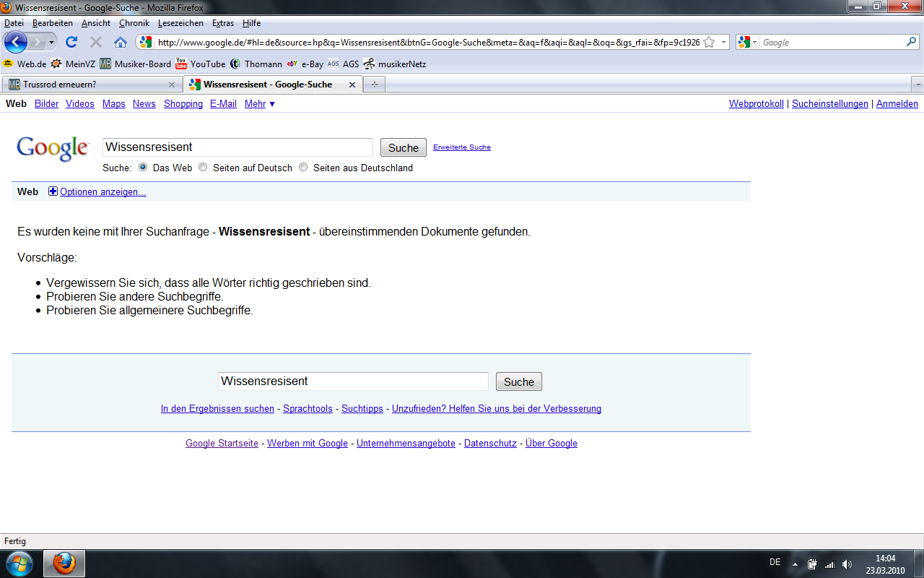924x578 pixels.
Task: Open the MeinVZ bookmark
Action: pyautogui.click(x=73, y=64)
